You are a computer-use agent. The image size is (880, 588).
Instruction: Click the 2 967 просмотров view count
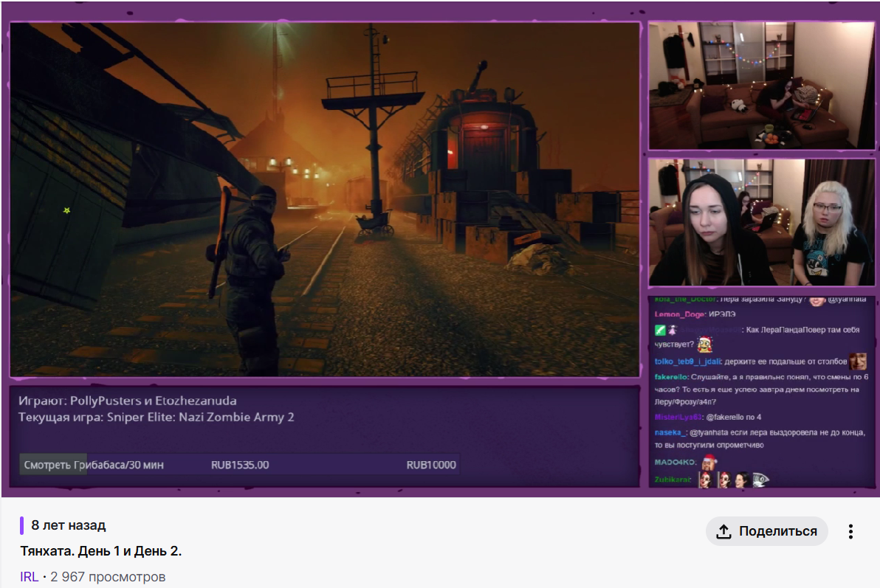click(x=108, y=577)
